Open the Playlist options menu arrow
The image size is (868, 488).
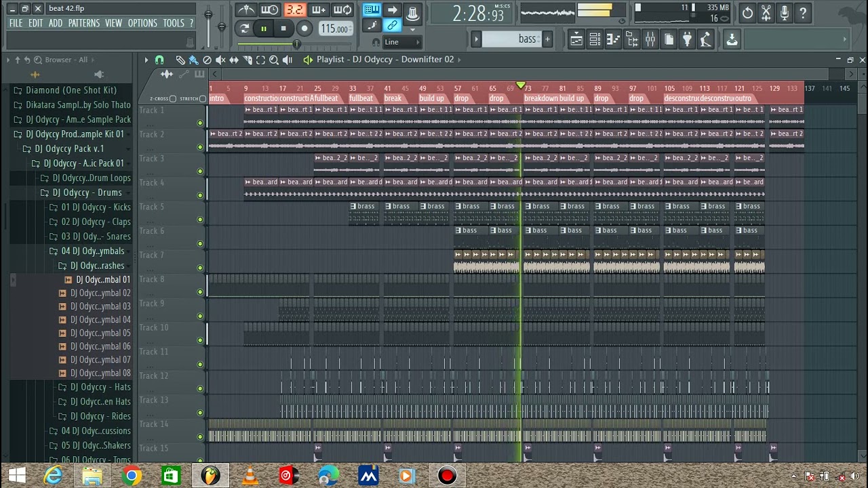tap(146, 60)
